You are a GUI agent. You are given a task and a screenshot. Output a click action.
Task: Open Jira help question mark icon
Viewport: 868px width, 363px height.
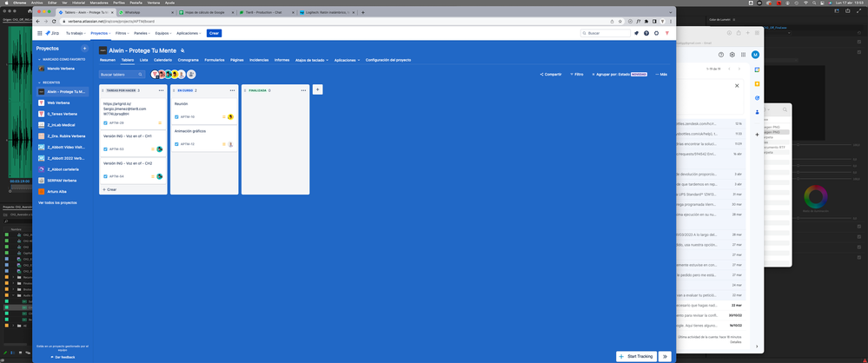pos(646,33)
